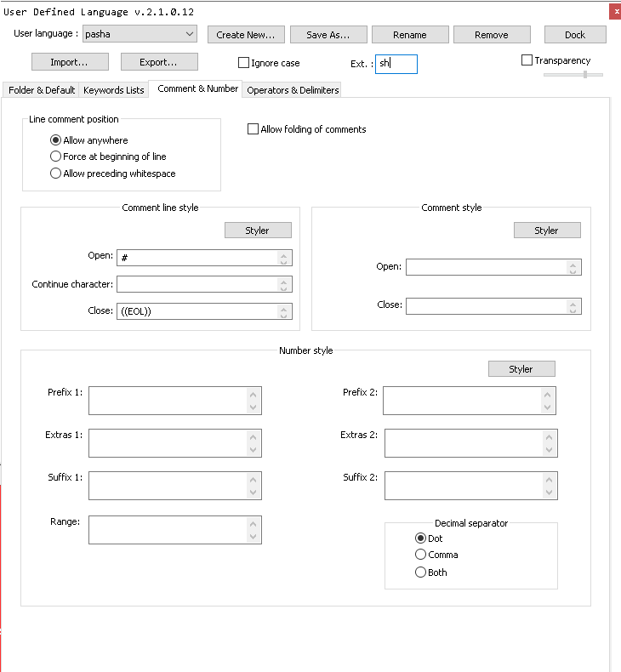Select Both as decimal separator
The height and width of the screenshot is (672, 621).
pos(420,572)
